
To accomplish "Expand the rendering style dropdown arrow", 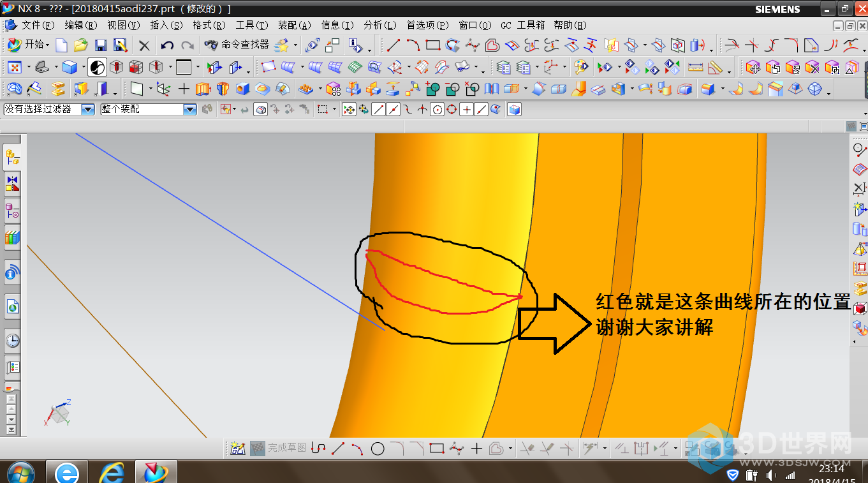I will click(84, 68).
